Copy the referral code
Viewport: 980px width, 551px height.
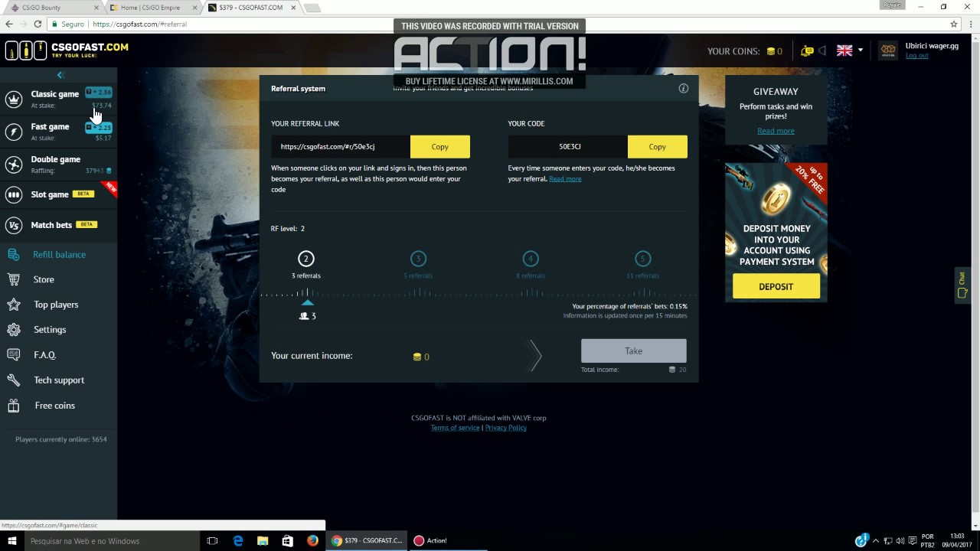(x=658, y=147)
